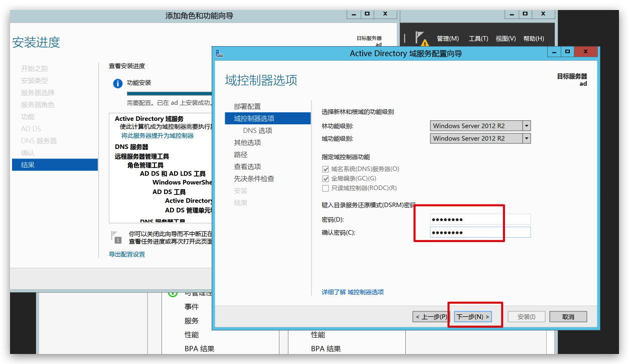
Task: Open the 视图(V) menu
Action: pos(505,39)
